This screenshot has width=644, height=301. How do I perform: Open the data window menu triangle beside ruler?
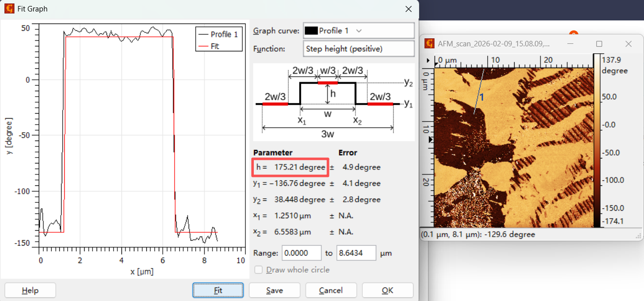pyautogui.click(x=429, y=60)
